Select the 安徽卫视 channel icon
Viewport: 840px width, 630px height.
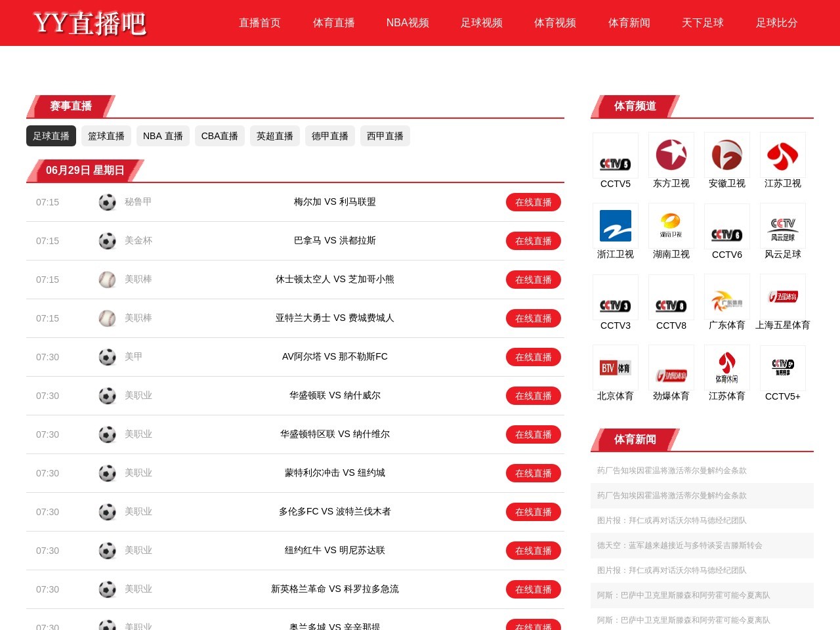(x=726, y=156)
